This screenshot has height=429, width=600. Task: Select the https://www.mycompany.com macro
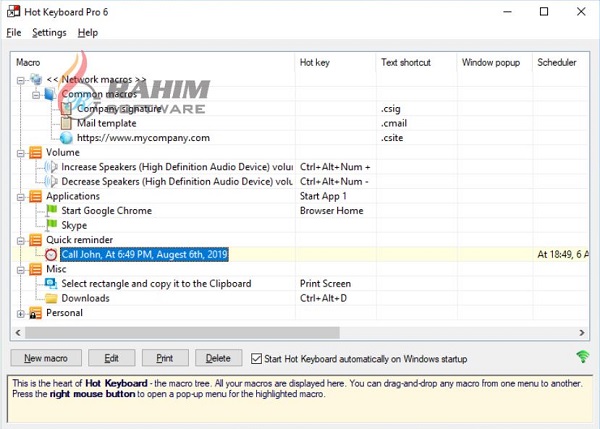143,138
